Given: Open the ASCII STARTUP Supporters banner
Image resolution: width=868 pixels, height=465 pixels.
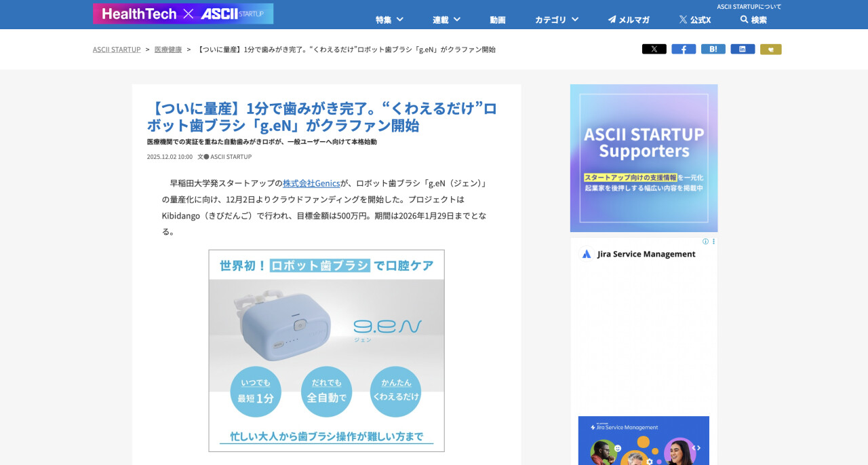Looking at the screenshot, I should [x=644, y=158].
